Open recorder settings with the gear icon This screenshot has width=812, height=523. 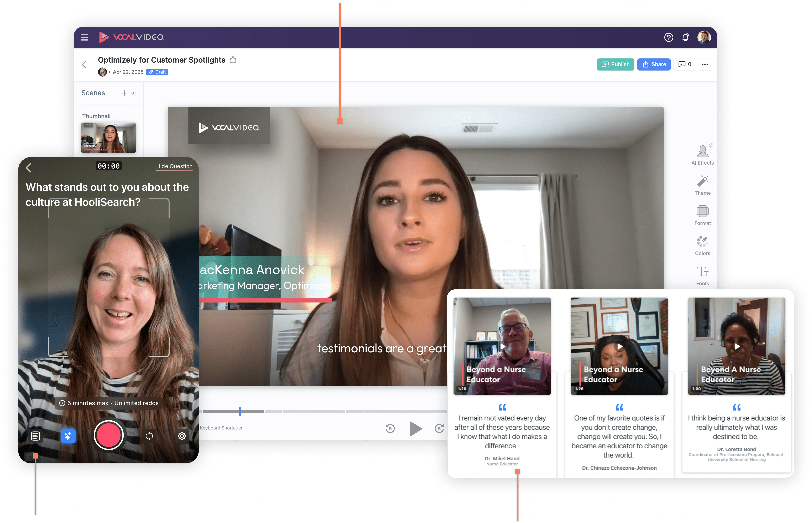coord(182,436)
